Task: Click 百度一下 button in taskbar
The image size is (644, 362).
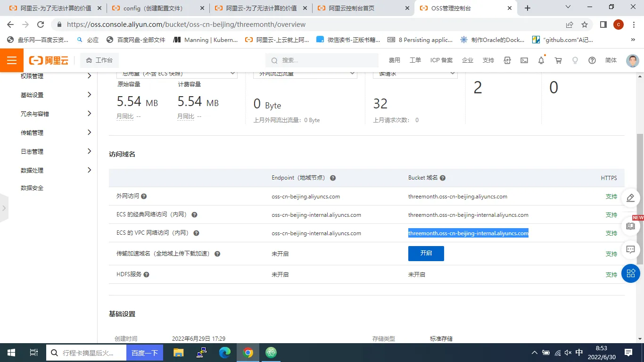Action: tap(145, 353)
